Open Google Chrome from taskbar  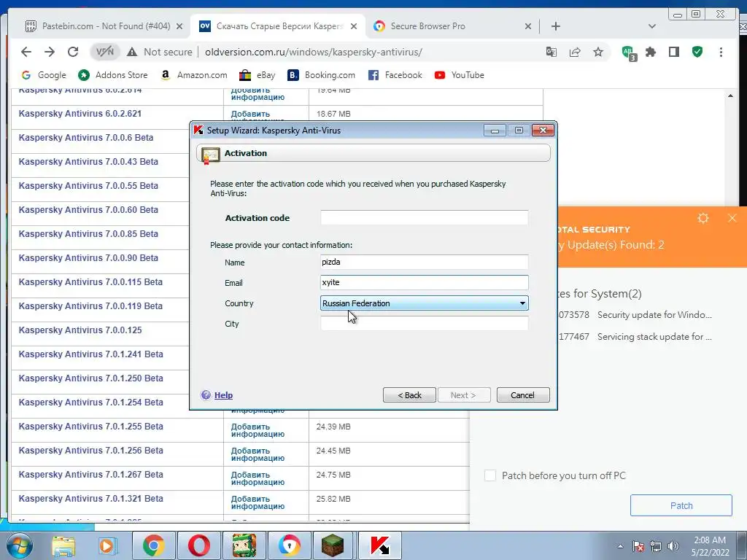click(153, 545)
